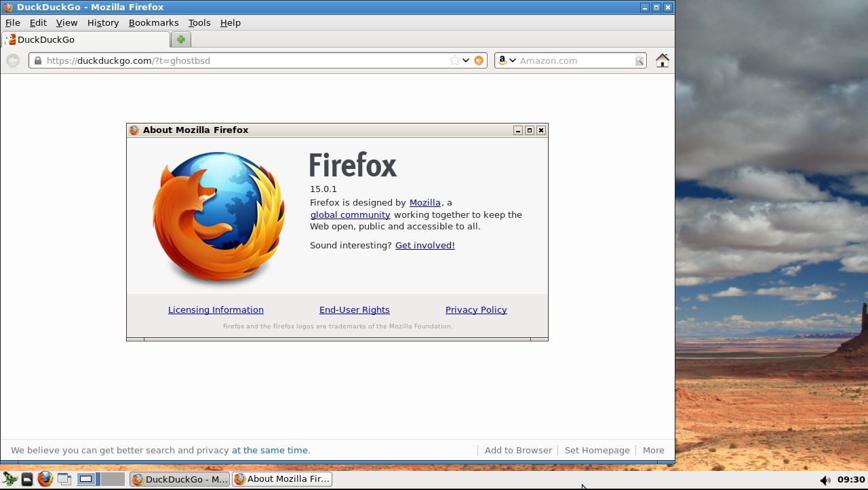The image size is (868, 490).
Task: Go to the Home page via house icon
Action: [663, 60]
